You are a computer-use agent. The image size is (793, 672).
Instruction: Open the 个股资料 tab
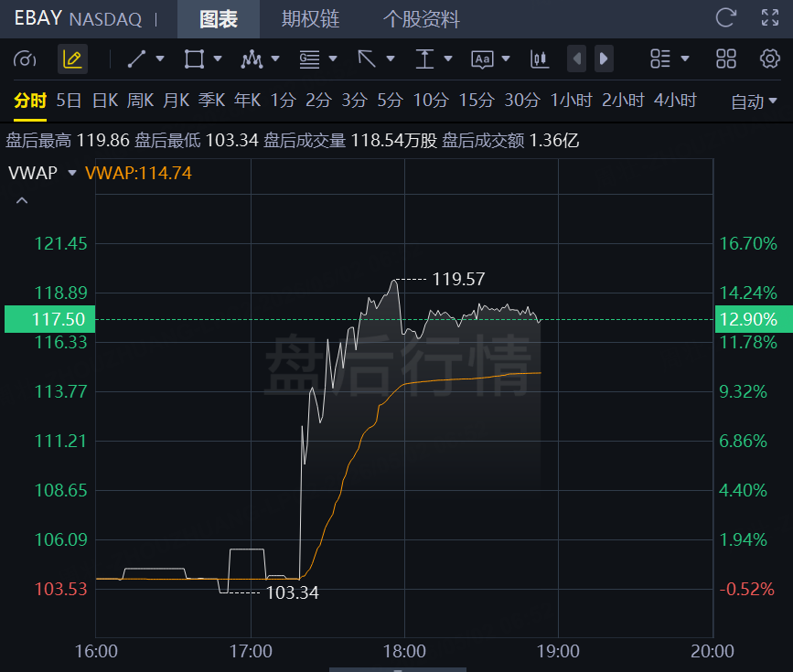(x=422, y=19)
